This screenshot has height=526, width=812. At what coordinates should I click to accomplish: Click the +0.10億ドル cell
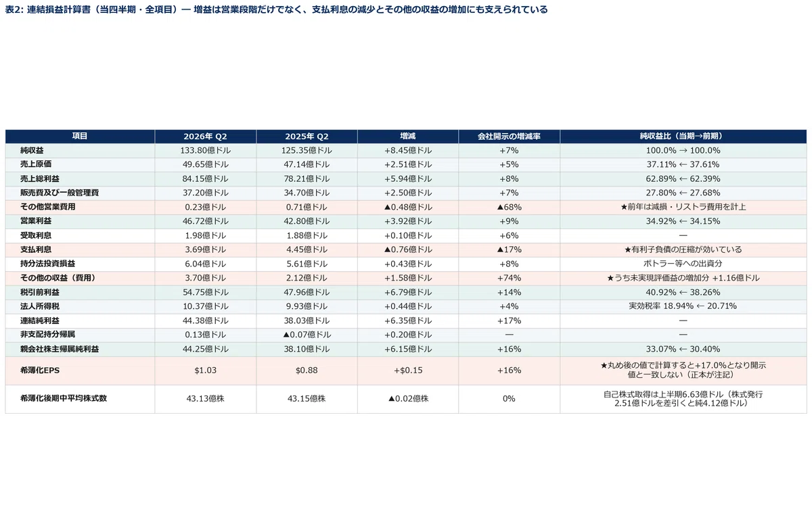[407, 235]
